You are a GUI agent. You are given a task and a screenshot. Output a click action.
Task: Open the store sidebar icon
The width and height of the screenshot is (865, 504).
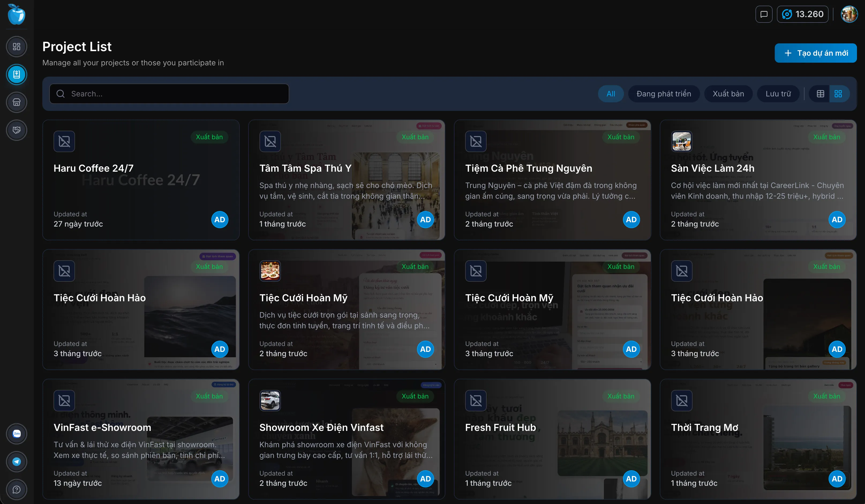click(x=17, y=102)
